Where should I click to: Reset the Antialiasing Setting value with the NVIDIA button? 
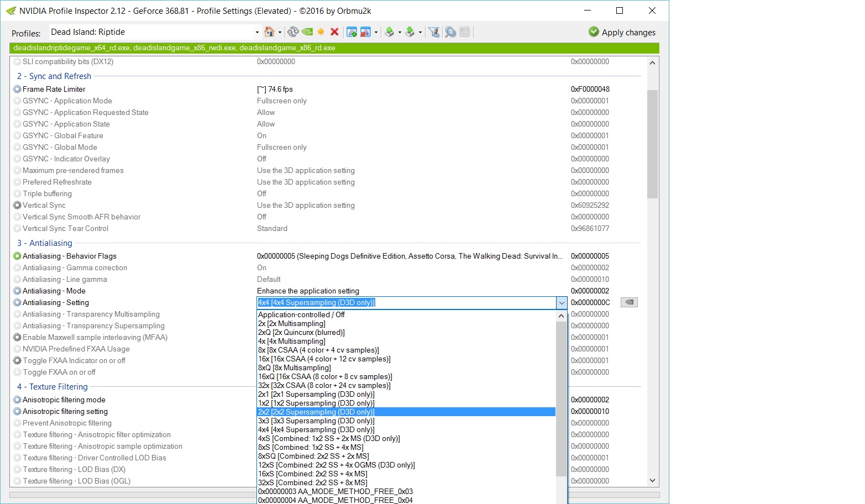pyautogui.click(x=629, y=302)
